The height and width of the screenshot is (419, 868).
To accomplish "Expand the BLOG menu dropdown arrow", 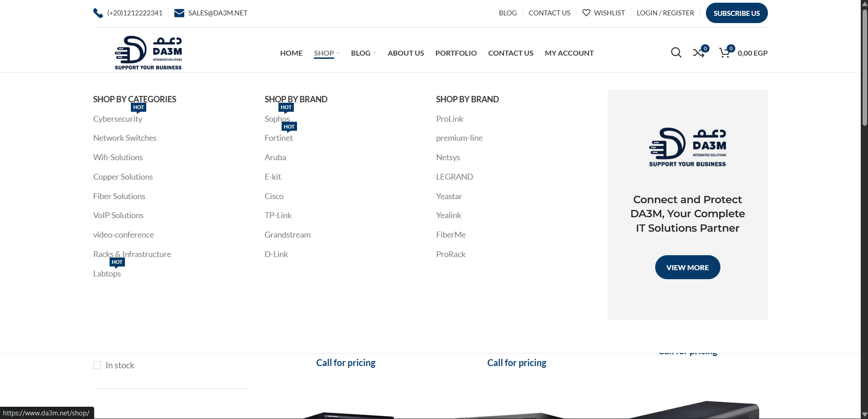I will (x=374, y=53).
